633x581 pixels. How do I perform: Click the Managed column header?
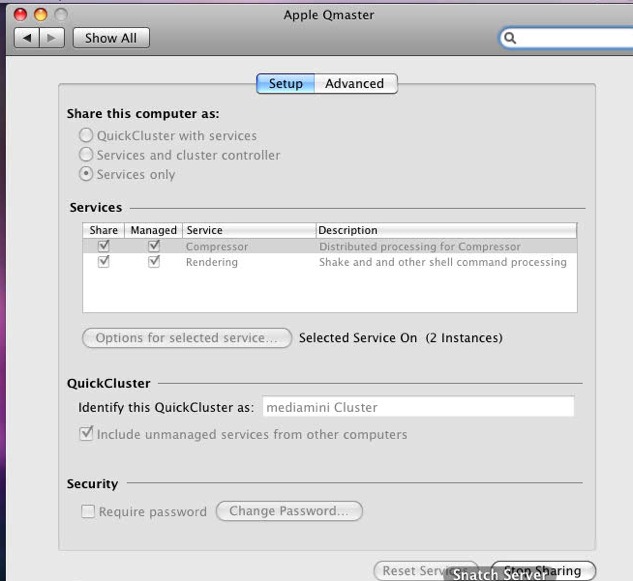(153, 230)
